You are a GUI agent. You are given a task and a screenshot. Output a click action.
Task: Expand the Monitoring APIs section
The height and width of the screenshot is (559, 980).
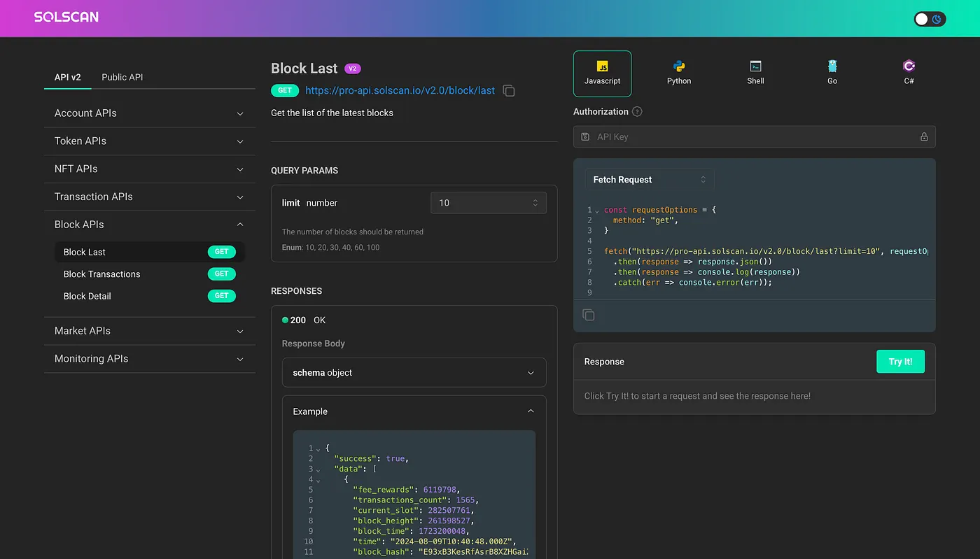coord(150,359)
